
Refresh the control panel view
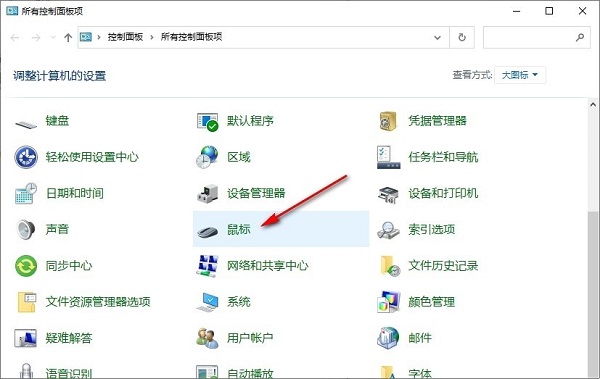click(462, 37)
